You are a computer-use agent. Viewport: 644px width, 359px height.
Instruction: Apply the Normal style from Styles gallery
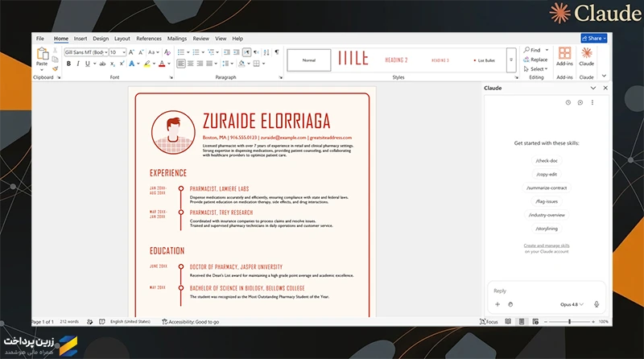[309, 60]
